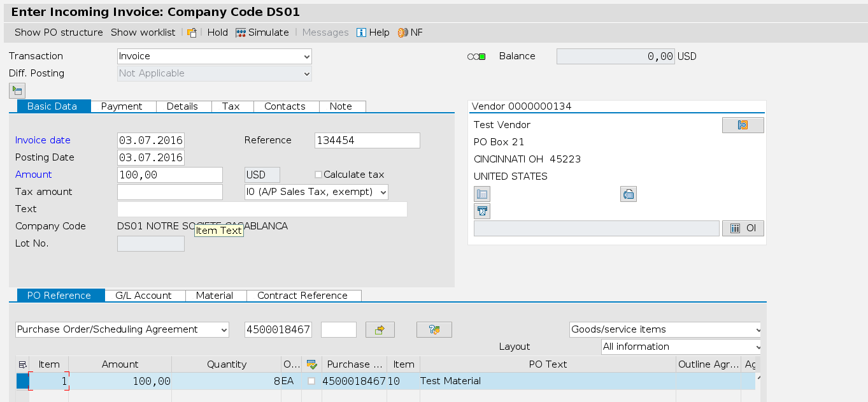Image resolution: width=868 pixels, height=402 pixels.
Task: Open the OI open items list icon
Action: click(743, 228)
